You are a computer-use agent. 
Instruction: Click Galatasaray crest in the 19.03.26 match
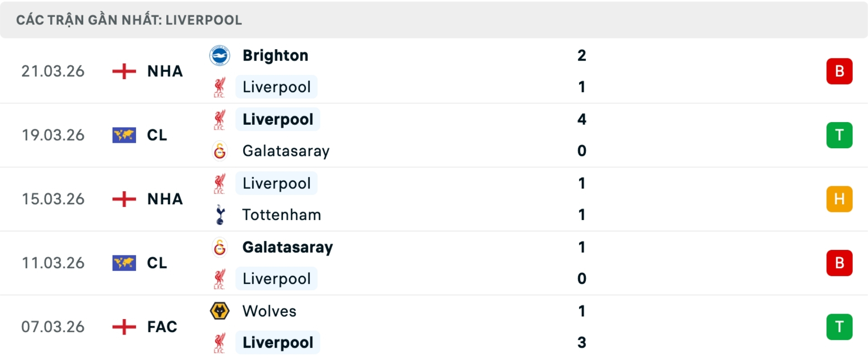pyautogui.click(x=220, y=151)
